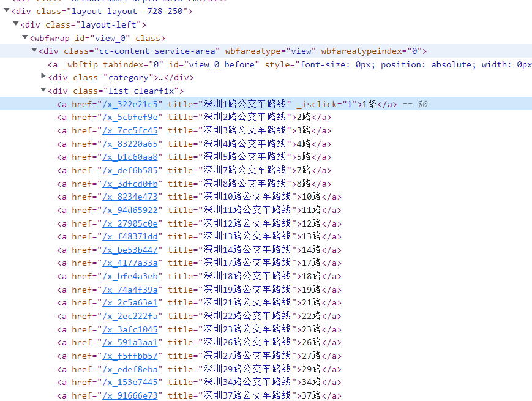Open href link /x_322e21c5

[x=130, y=104]
